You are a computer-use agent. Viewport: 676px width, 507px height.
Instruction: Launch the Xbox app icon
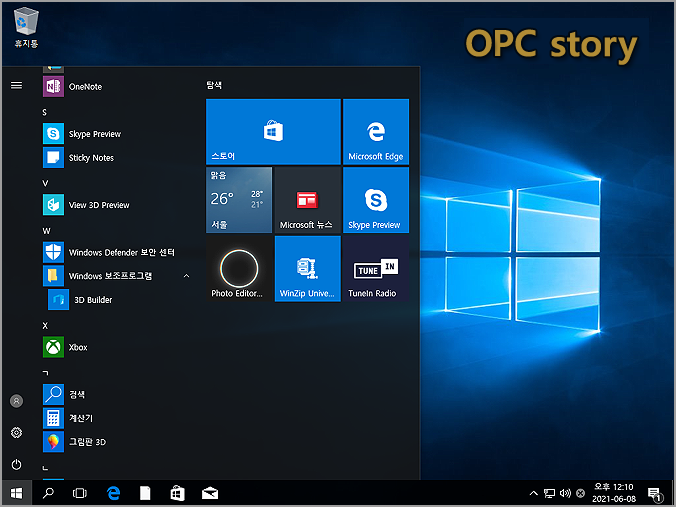(53, 347)
